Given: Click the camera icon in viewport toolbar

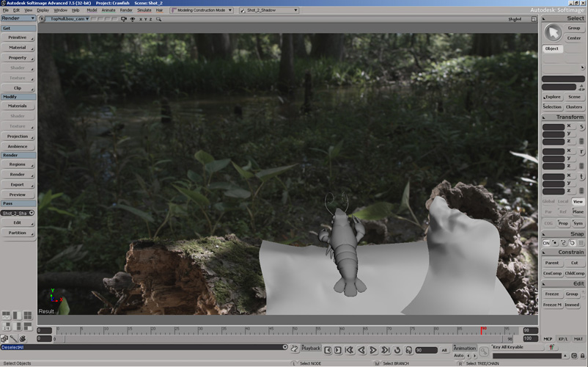Looking at the screenshot, I should [124, 19].
